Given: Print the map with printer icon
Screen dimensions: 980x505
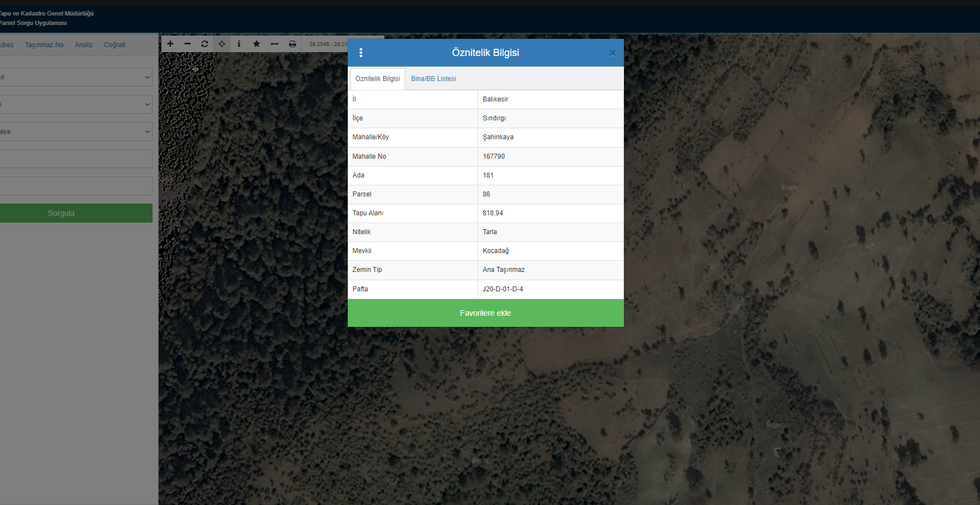Looking at the screenshot, I should tap(292, 44).
